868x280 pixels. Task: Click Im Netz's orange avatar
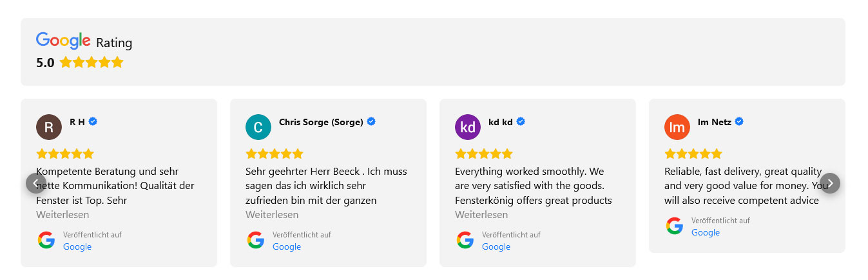point(677,127)
